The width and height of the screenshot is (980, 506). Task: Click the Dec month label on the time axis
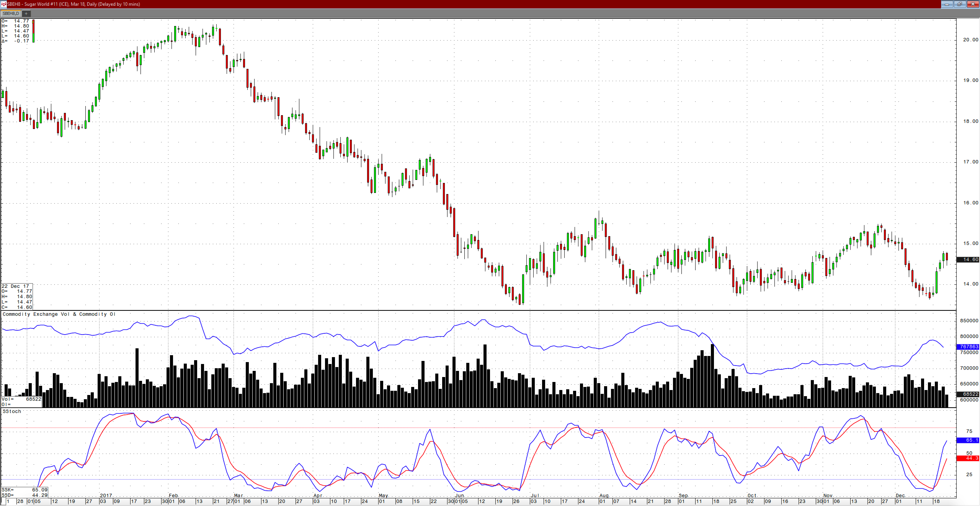pos(900,496)
